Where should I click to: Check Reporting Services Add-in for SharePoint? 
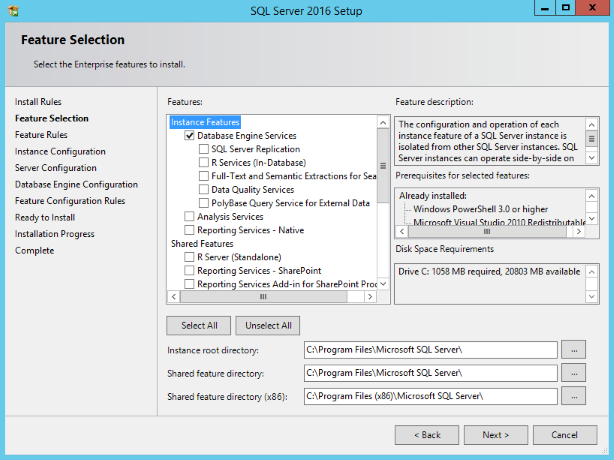point(189,284)
